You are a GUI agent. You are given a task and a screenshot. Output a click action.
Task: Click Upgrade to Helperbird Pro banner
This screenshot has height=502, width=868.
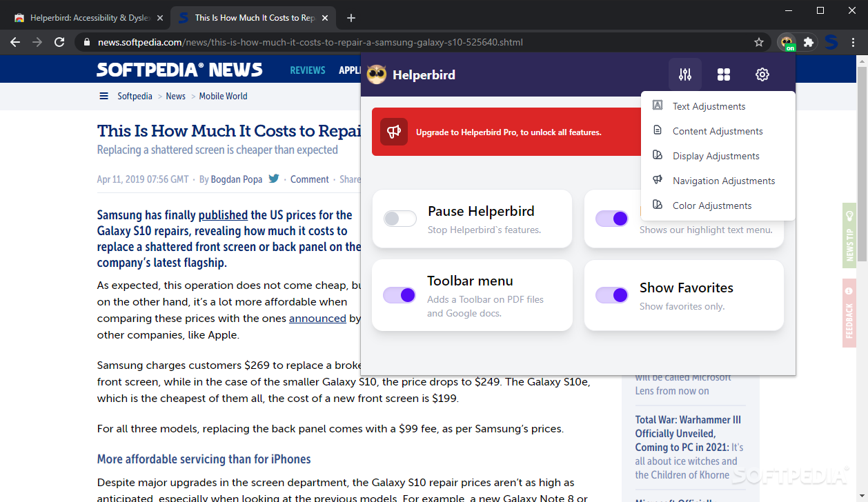(x=507, y=132)
